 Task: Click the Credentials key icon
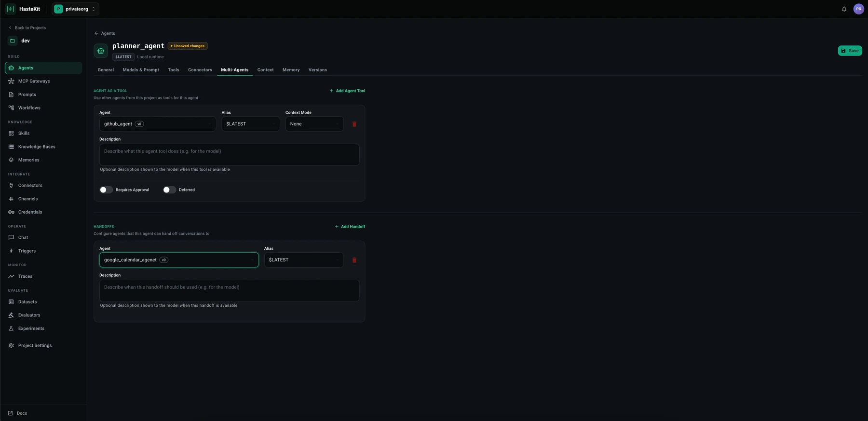[11, 212]
